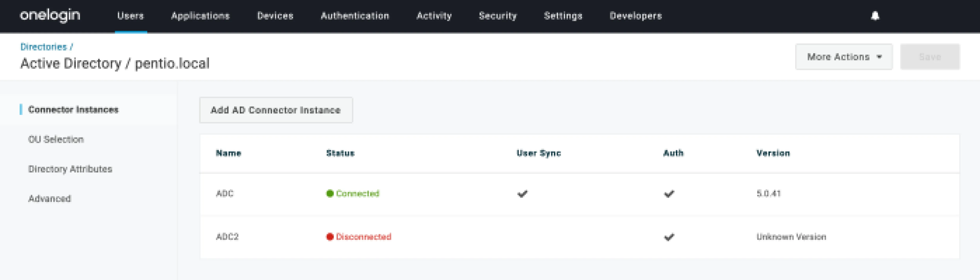This screenshot has height=280, width=980.
Task: Click the OneLogin logo
Action: [x=50, y=16]
